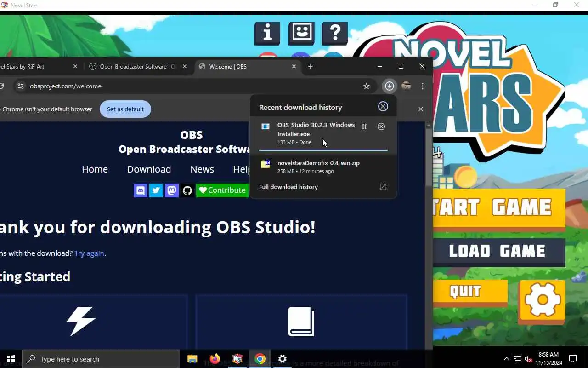The height and width of the screenshot is (368, 588).
Task: Switch to Chrome taskbar icon
Action: click(260, 359)
